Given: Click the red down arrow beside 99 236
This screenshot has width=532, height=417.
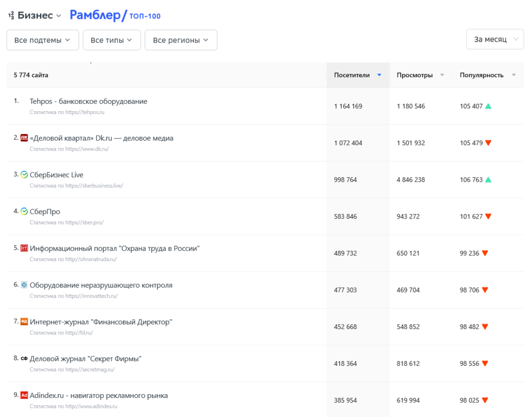Looking at the screenshot, I should [485, 253].
